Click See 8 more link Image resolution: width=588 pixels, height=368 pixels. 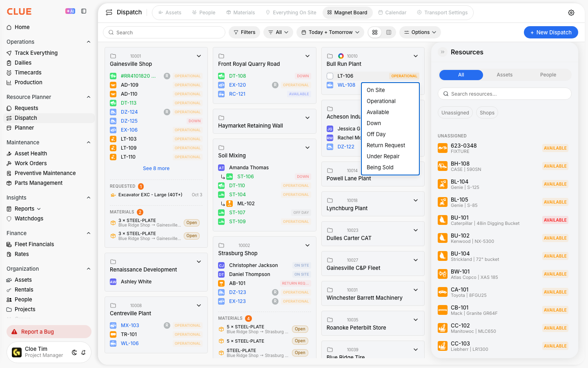[156, 168]
